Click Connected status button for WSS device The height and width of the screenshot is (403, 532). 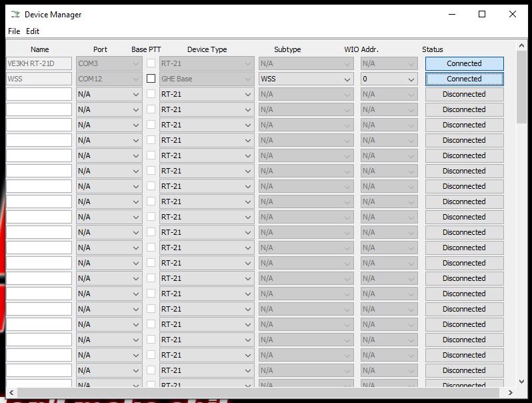[464, 79]
